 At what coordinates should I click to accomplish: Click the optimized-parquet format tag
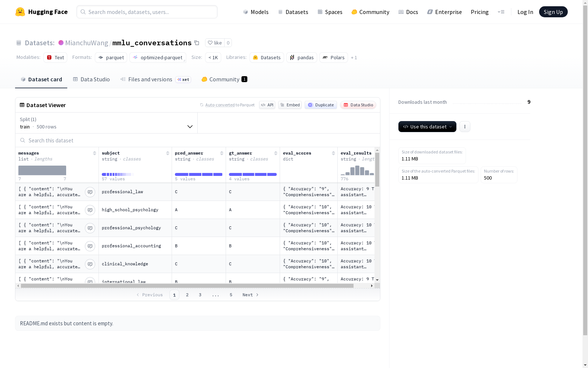158,57
